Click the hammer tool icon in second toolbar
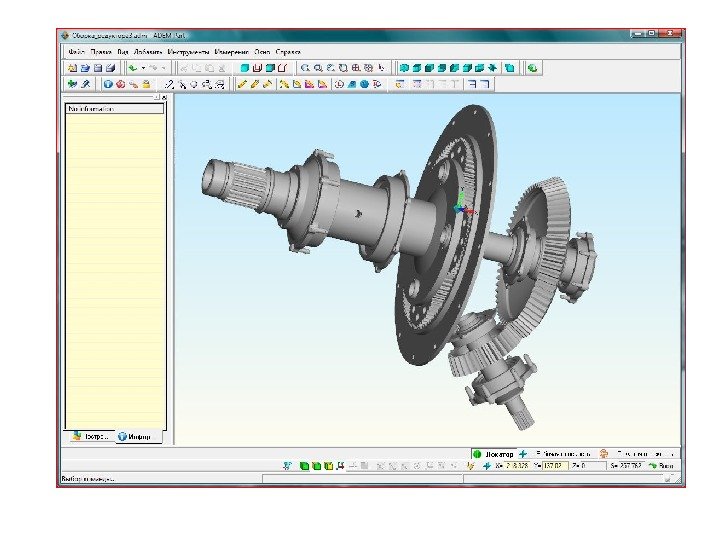This screenshot has height=540, width=720. click(85, 84)
